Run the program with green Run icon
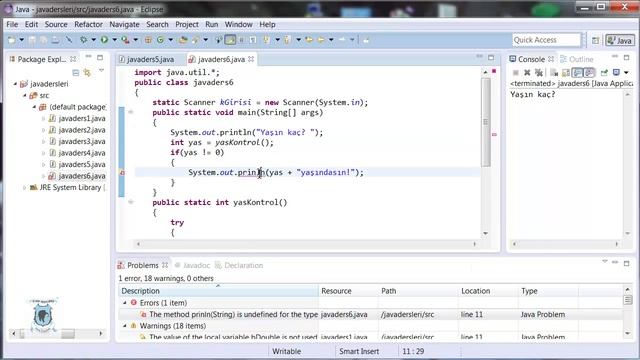The height and width of the screenshot is (360, 640). [104, 40]
